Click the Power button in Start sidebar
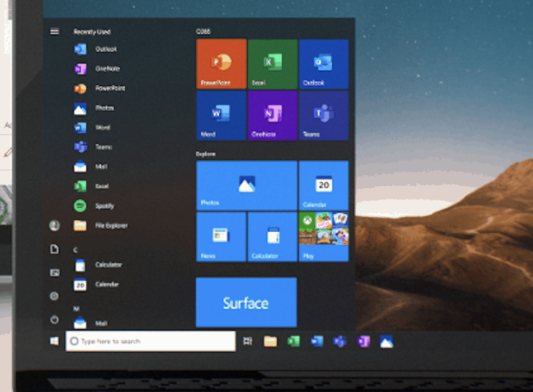 coord(54,320)
